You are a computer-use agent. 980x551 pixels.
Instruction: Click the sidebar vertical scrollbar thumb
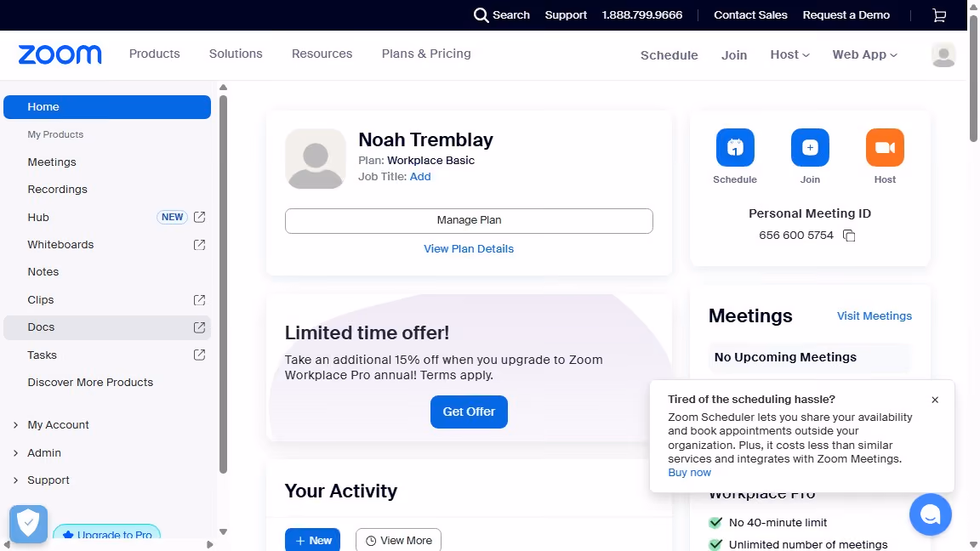pyautogui.click(x=223, y=284)
